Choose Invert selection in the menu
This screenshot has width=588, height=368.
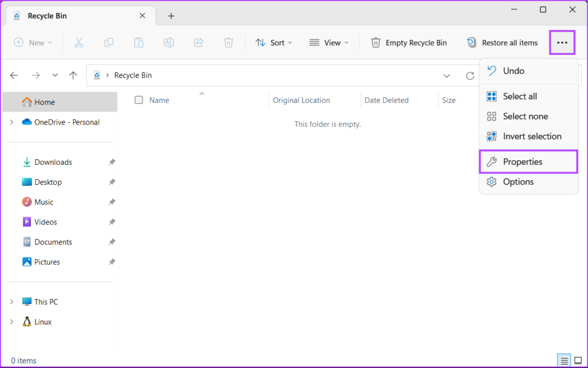[x=532, y=136]
